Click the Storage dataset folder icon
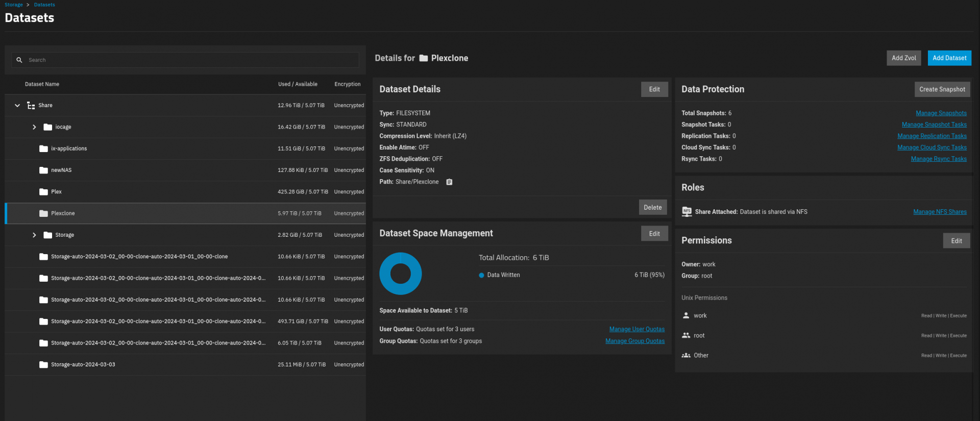Viewport: 980px width, 421px height. (x=48, y=235)
